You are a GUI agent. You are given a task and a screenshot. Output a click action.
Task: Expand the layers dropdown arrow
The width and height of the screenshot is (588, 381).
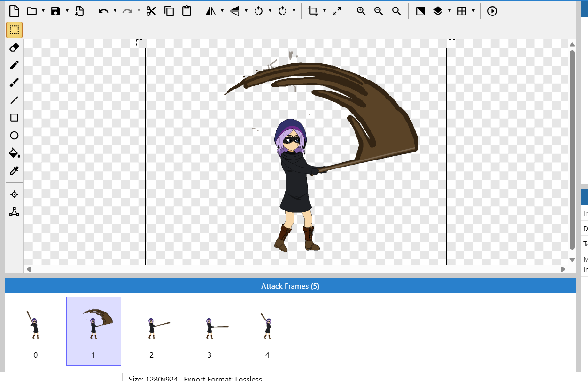(x=449, y=11)
